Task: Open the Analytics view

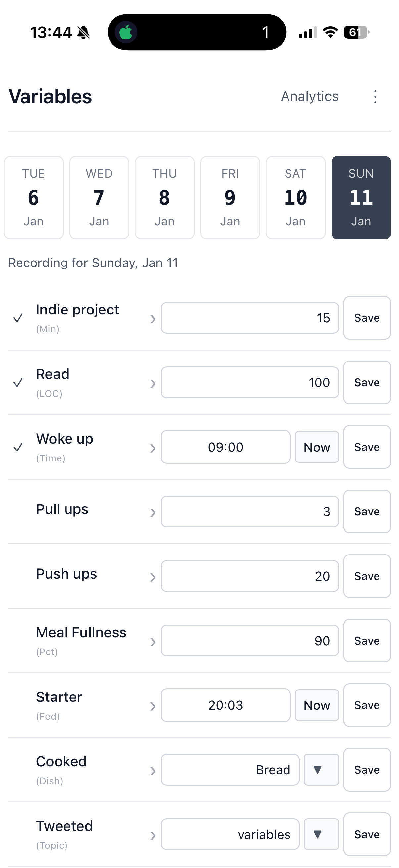Action: tap(309, 96)
